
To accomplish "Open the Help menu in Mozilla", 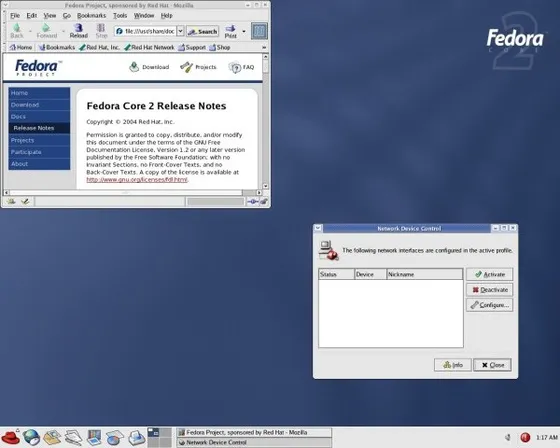I will tap(166, 15).
